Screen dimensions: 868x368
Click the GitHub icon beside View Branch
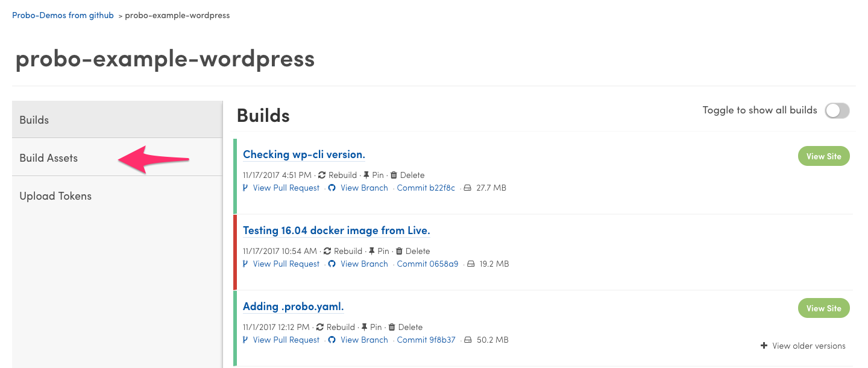[332, 188]
